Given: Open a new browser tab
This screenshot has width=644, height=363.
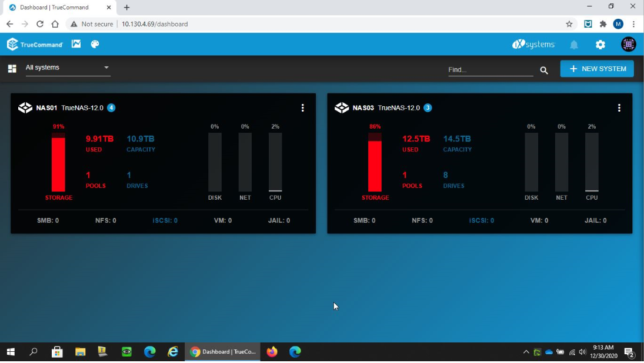Looking at the screenshot, I should click(x=126, y=8).
